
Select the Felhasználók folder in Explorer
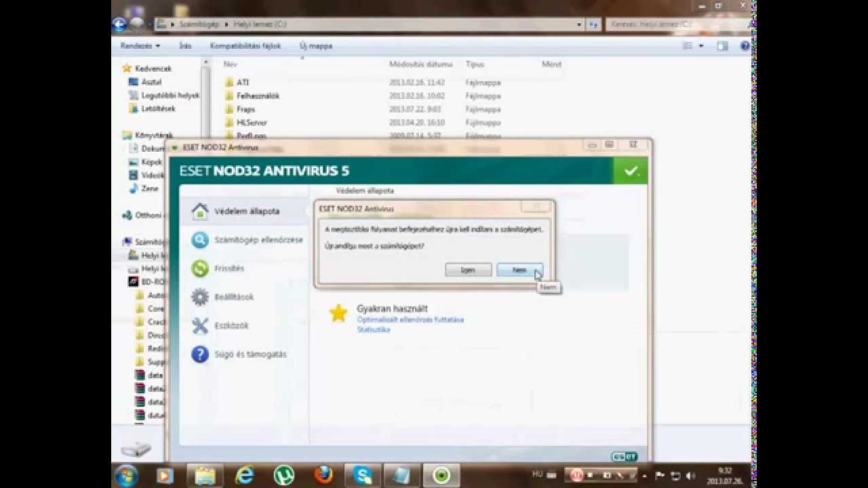258,96
